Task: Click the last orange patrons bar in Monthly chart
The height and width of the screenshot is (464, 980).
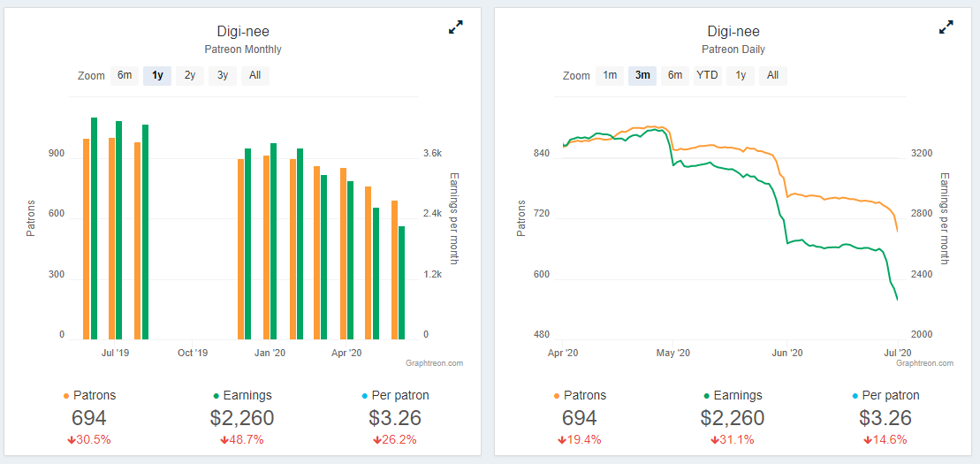Action: pyautogui.click(x=394, y=270)
